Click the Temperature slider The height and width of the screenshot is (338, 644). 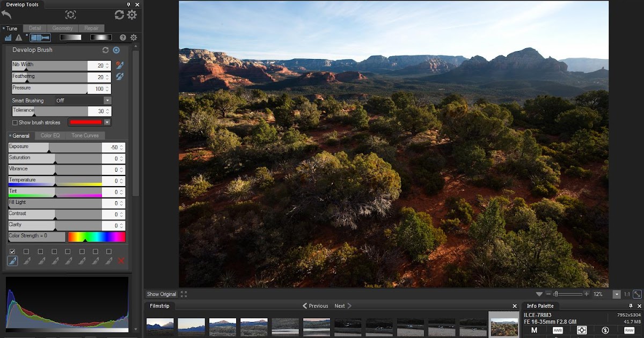coord(55,181)
